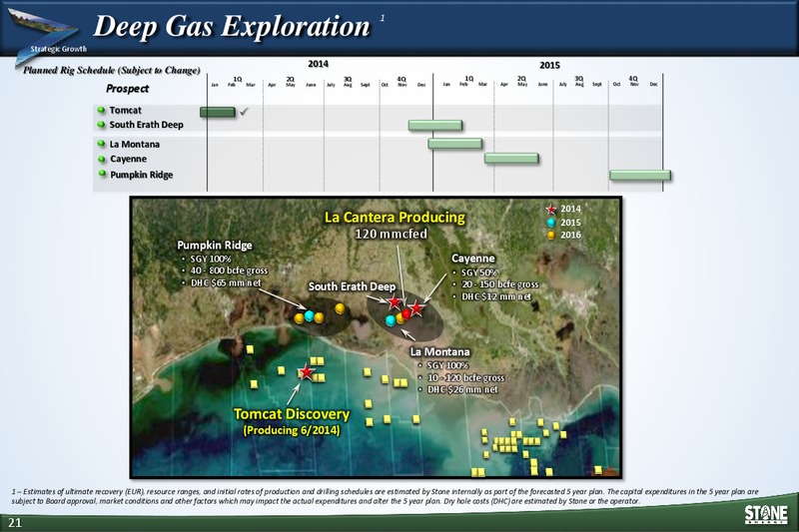Click the red star pointed to by Cayenne arrow

416,308
